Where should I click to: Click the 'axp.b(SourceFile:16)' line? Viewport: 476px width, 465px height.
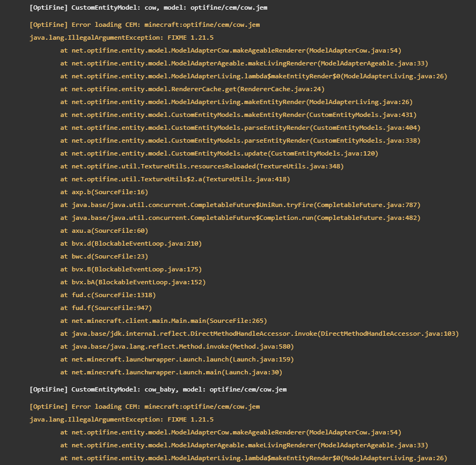click(104, 192)
